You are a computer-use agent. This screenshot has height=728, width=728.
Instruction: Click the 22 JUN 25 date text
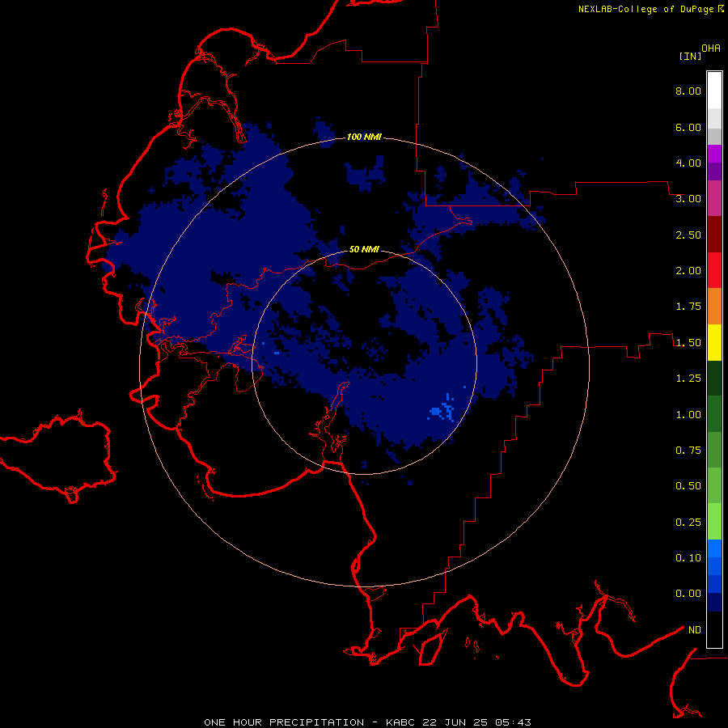(x=455, y=722)
